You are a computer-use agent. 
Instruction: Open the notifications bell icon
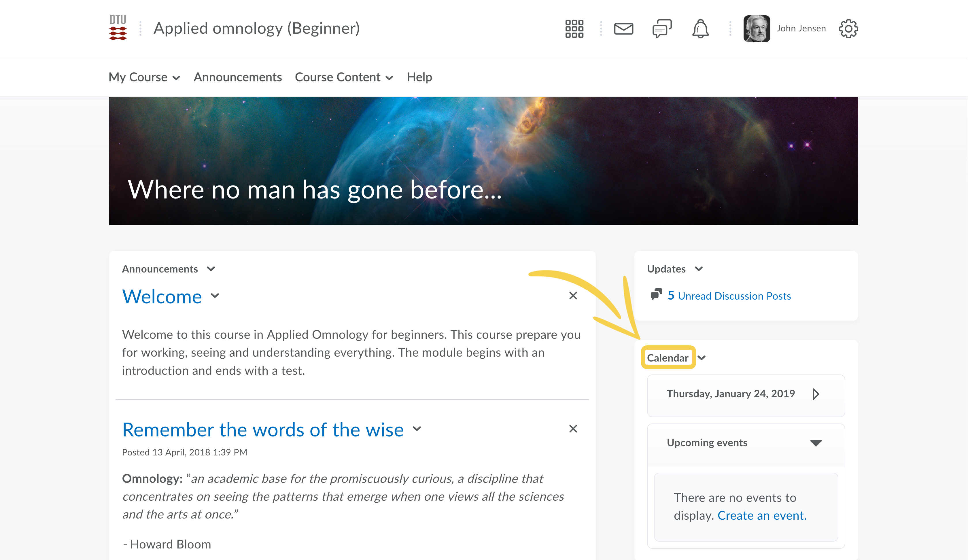[x=700, y=29]
